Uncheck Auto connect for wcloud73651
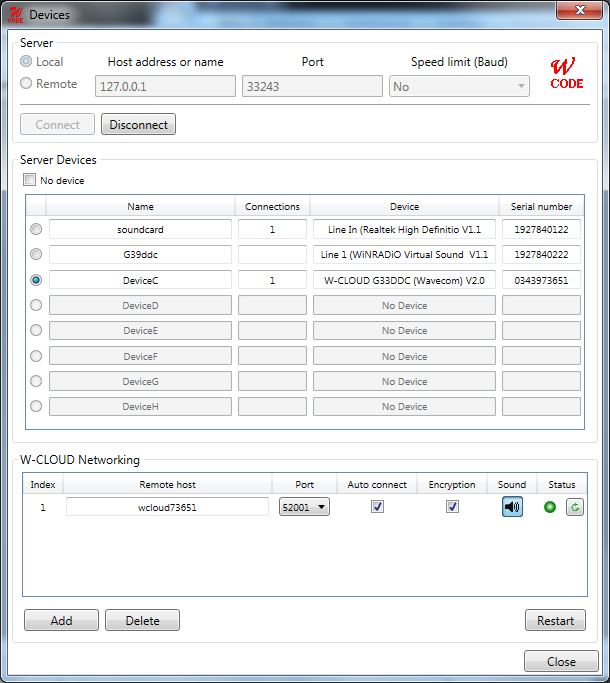The height and width of the screenshot is (683, 610). [377, 507]
